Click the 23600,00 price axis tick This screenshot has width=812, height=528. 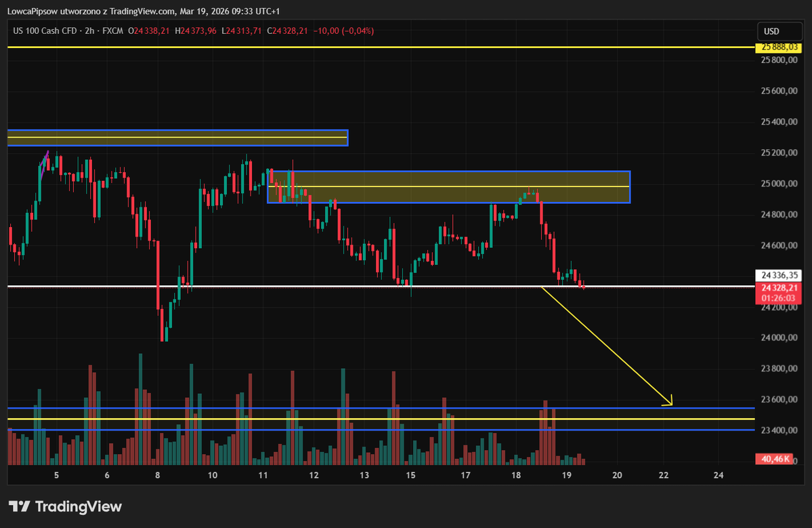[x=779, y=399]
